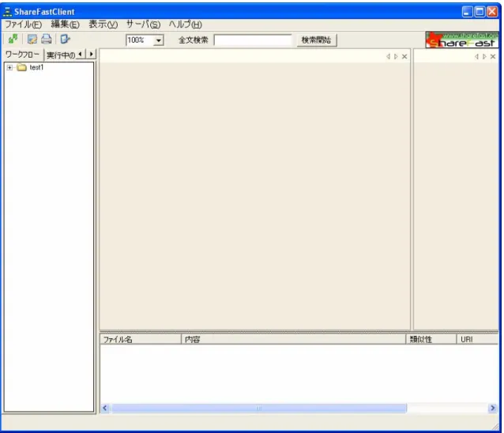The height and width of the screenshot is (433, 504).
Task: Open the 編集(E) menu
Action: click(x=65, y=24)
